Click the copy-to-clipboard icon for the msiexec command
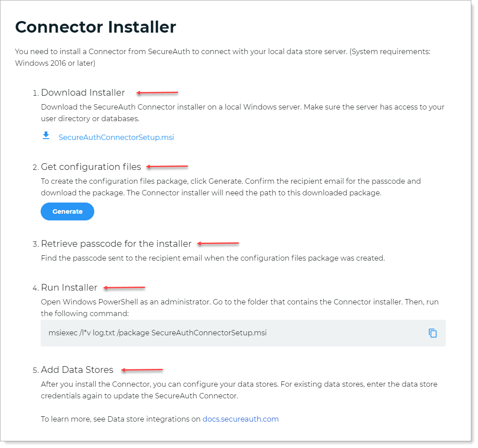Screen dimensions: 478x448 pos(432,333)
